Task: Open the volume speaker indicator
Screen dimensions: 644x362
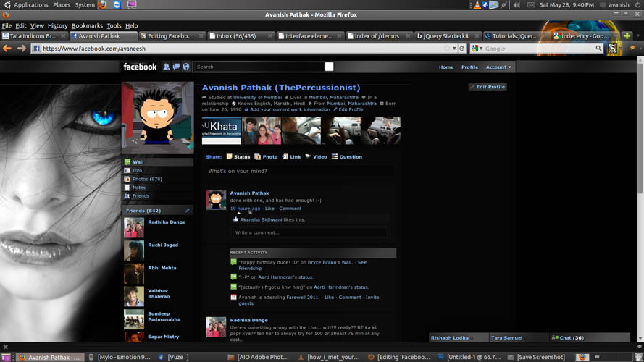Action: tap(517, 5)
